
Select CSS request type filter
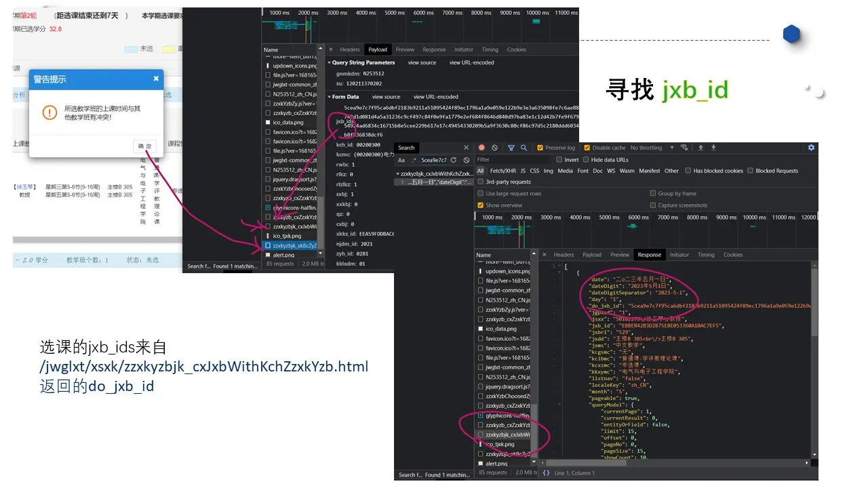point(534,171)
